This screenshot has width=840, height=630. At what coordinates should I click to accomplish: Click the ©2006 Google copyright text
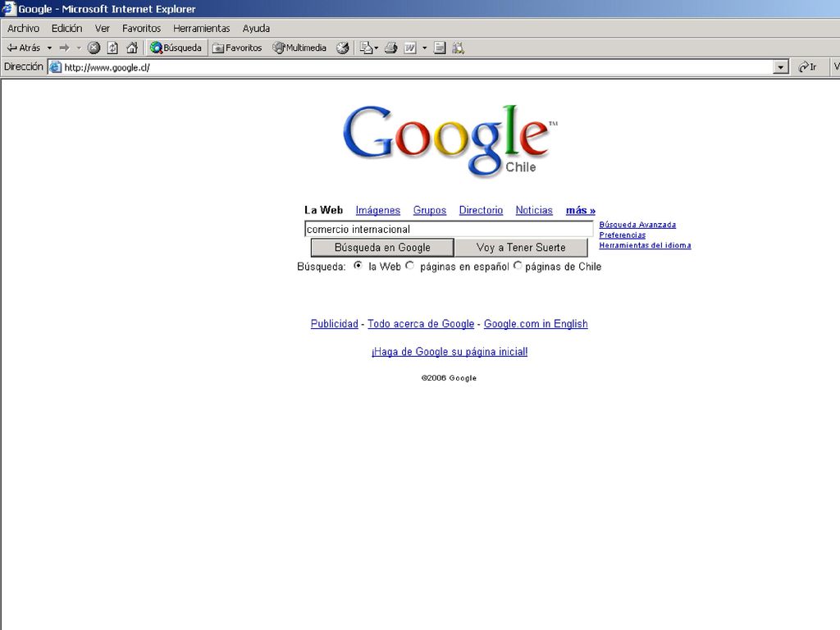449,377
